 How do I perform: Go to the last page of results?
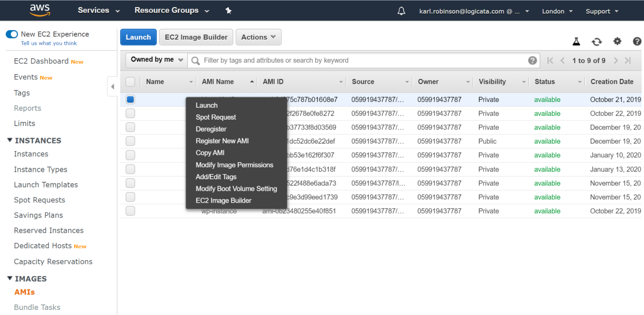(x=628, y=60)
